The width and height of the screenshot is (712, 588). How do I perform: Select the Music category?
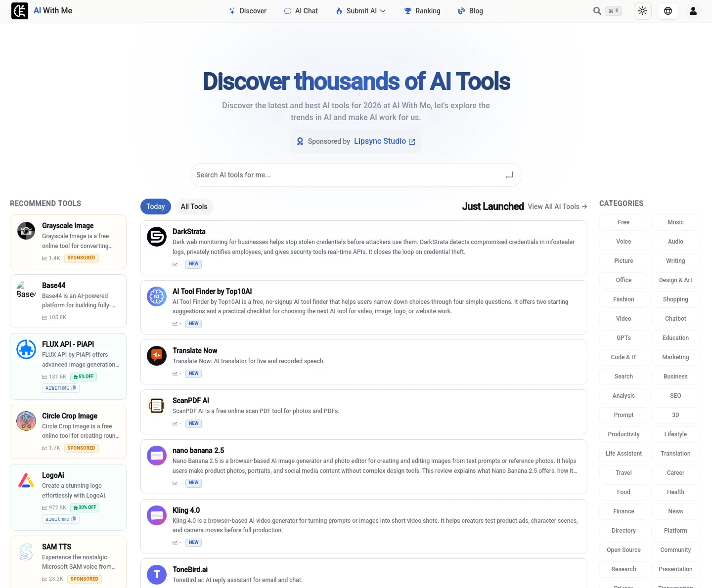pos(675,222)
